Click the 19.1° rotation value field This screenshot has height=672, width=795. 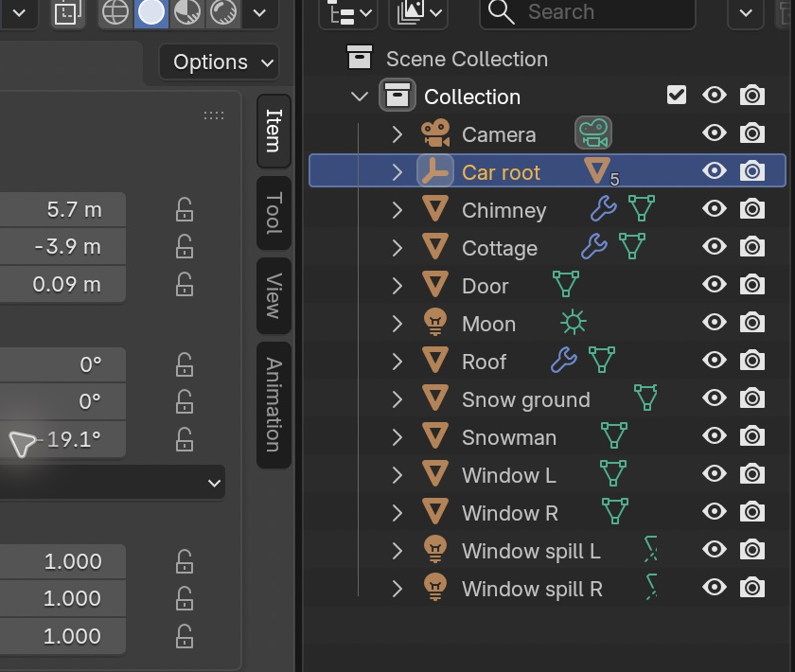(62, 439)
